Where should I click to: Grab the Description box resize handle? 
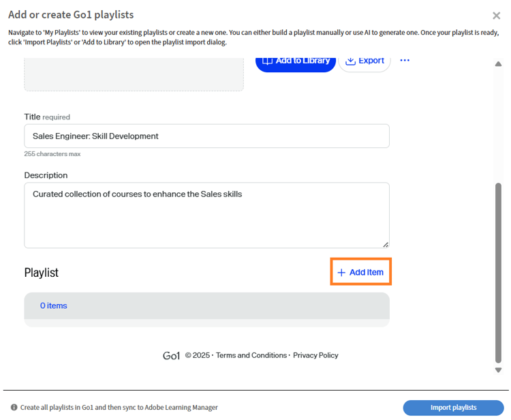pos(386,244)
